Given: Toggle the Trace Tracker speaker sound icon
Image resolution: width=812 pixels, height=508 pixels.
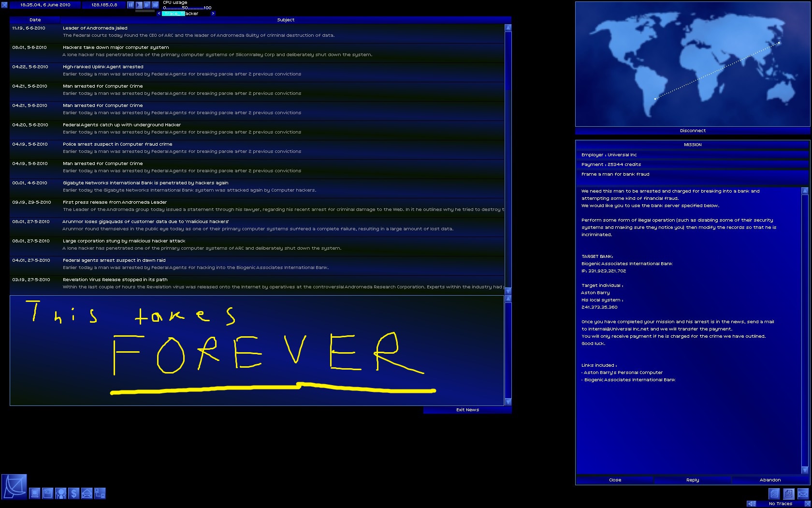Looking at the screenshot, I should click(751, 504).
